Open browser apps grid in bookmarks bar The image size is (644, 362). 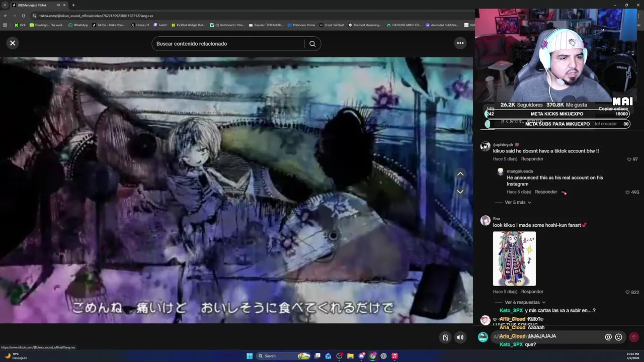click(5, 25)
